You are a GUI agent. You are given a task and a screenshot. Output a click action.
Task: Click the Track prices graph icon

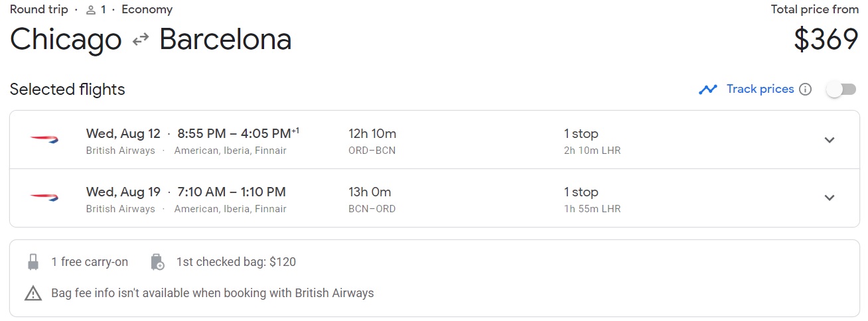[x=708, y=90]
